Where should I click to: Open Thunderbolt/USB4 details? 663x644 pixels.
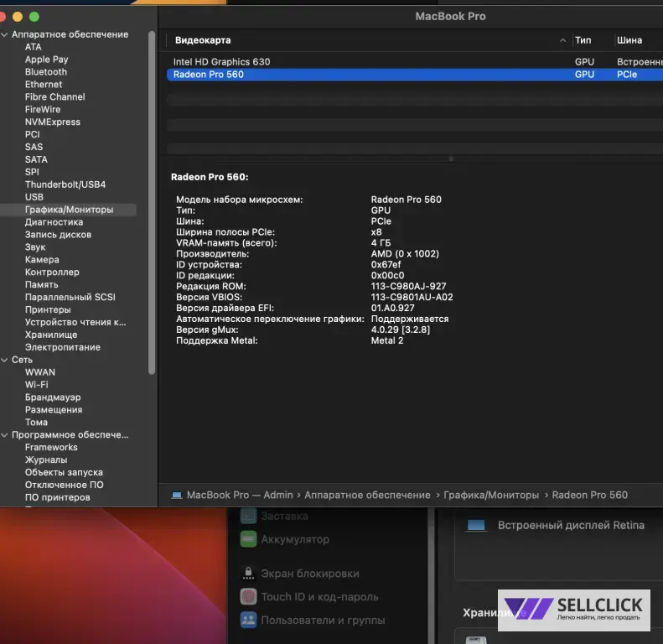pos(65,184)
